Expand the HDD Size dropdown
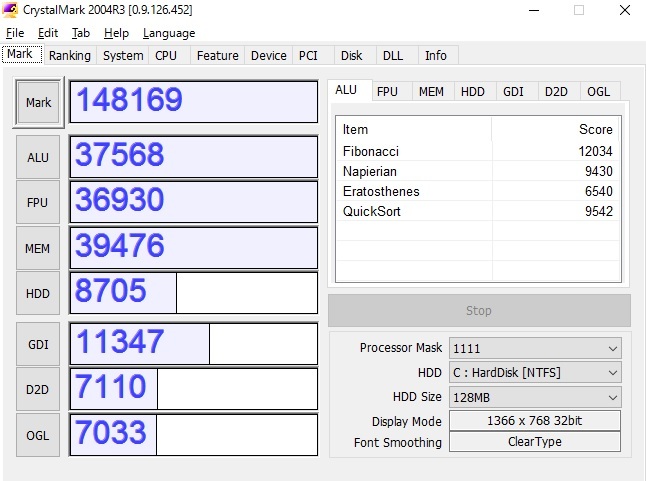This screenshot has height=481, width=646. (x=535, y=397)
